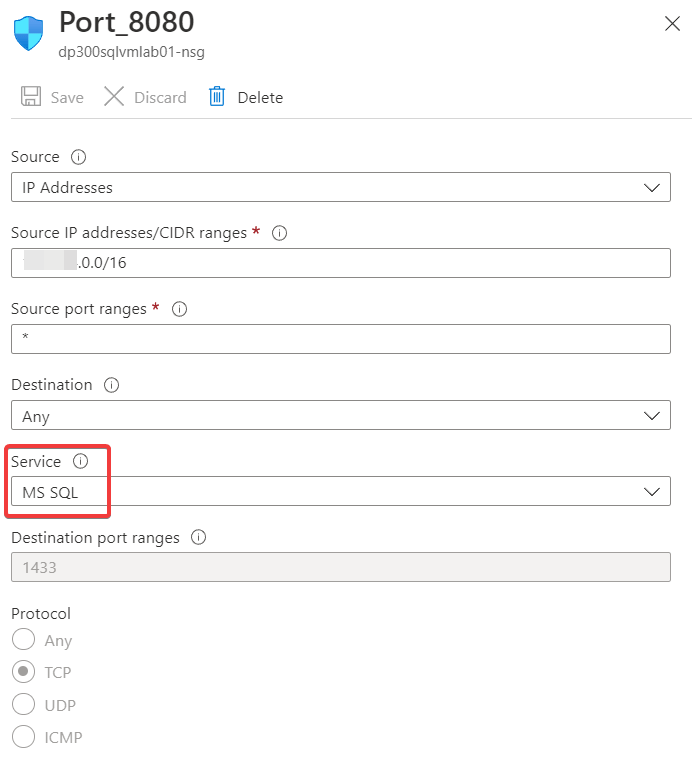Click the Save floppy disk icon
692x766 pixels.
[x=31, y=97]
